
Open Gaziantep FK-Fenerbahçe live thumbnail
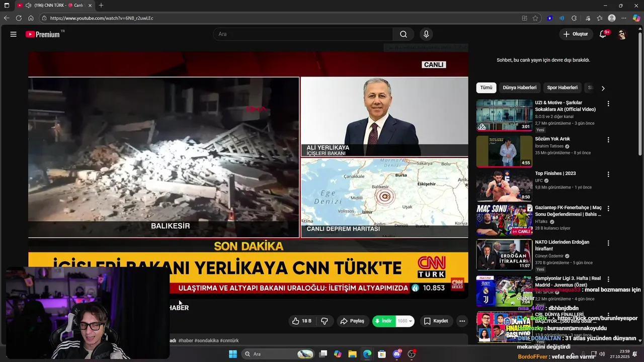504,220
